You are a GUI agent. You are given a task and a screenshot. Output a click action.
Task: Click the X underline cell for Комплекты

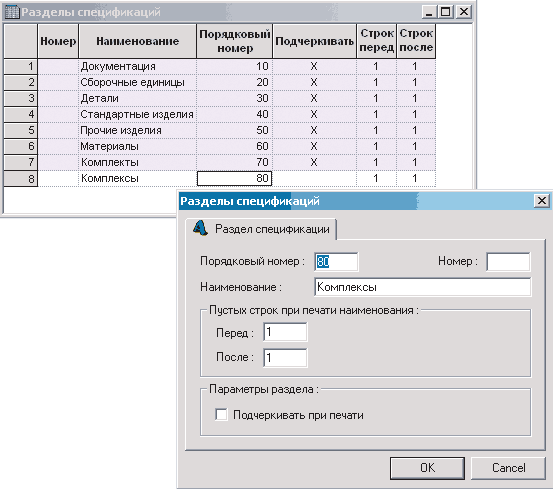click(314, 162)
